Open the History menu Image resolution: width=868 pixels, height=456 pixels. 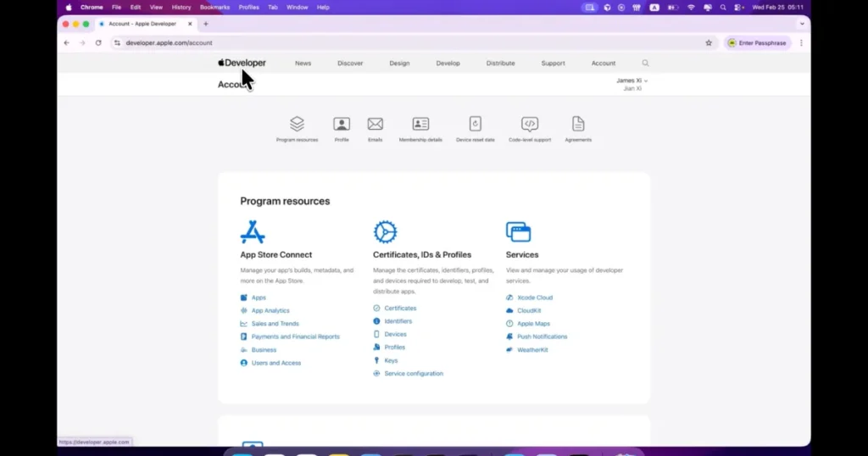[x=181, y=7]
